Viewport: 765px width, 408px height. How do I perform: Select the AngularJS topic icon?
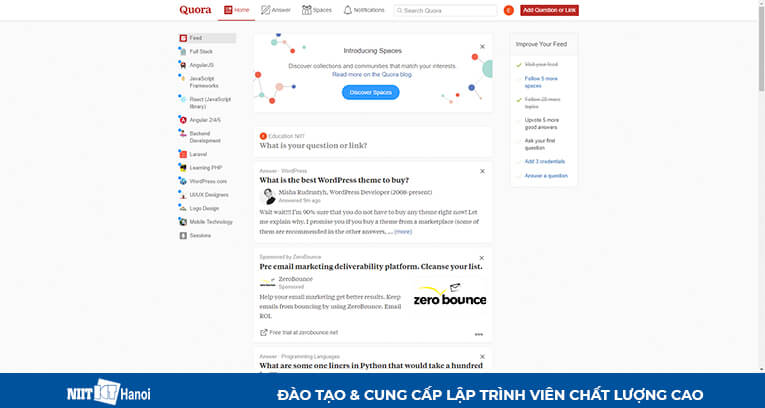point(183,65)
